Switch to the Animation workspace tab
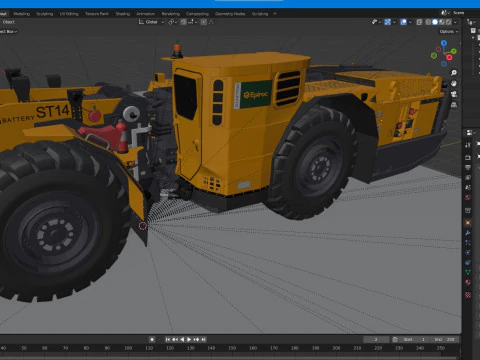 (146, 14)
